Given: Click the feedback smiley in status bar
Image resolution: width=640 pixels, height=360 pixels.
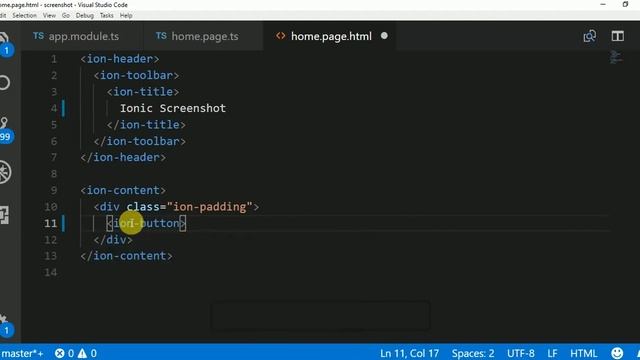Looking at the screenshot, I should [x=617, y=353].
